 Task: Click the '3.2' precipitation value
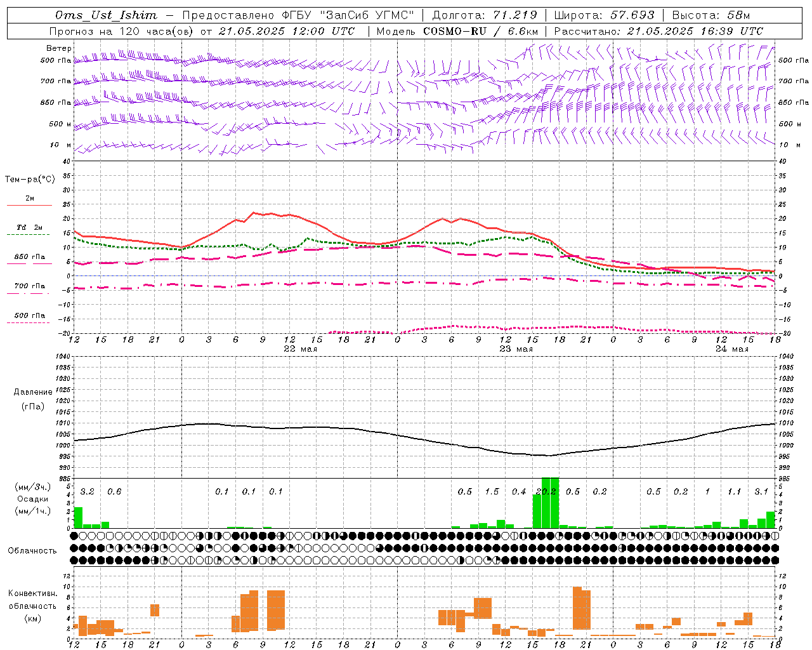(x=88, y=491)
